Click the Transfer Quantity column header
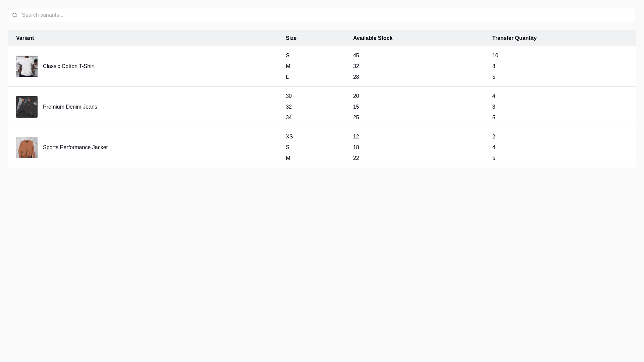The height and width of the screenshot is (362, 644). (x=514, y=38)
